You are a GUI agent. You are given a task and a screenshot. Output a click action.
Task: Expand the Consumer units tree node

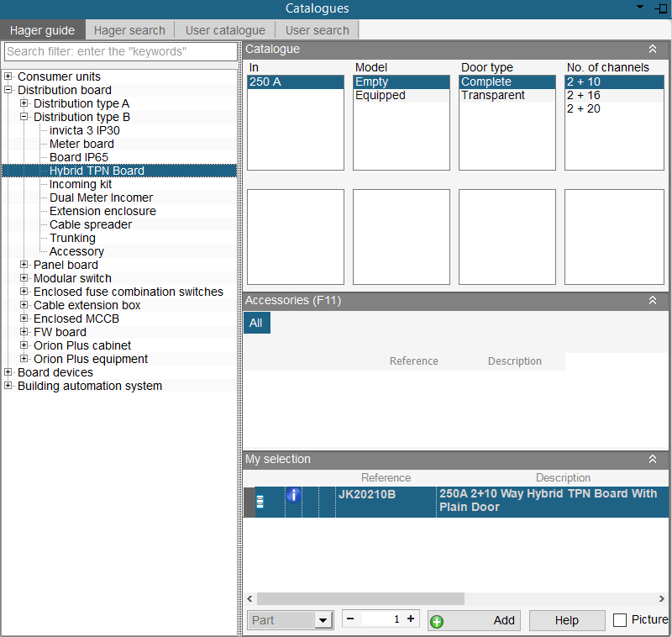pyautogui.click(x=8, y=76)
